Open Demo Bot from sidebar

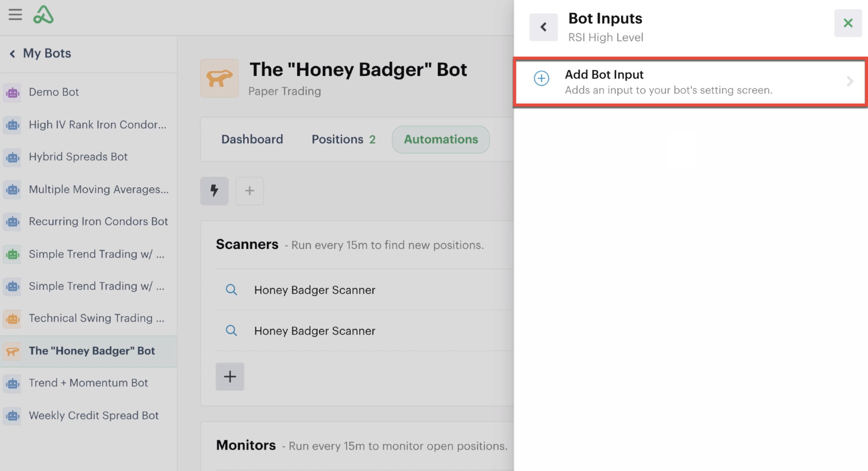[88, 92]
